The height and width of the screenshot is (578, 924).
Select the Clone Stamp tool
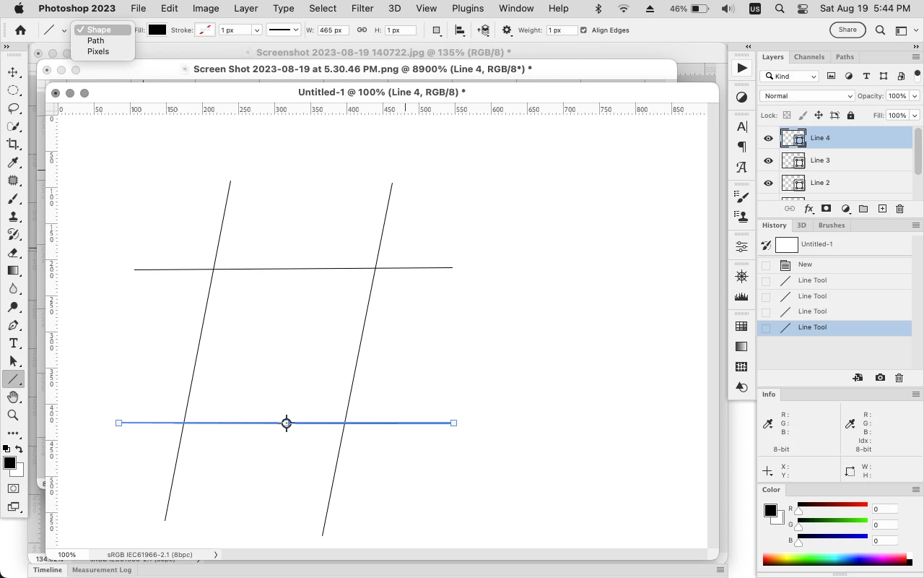point(13,217)
